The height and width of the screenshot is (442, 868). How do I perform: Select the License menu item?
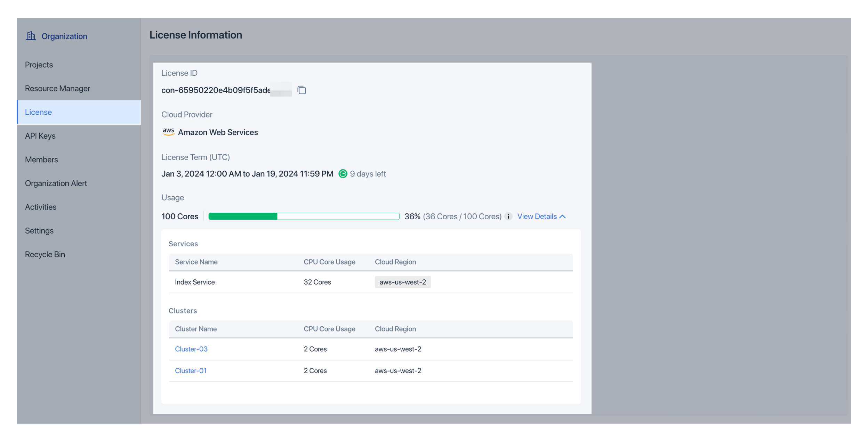click(x=38, y=112)
